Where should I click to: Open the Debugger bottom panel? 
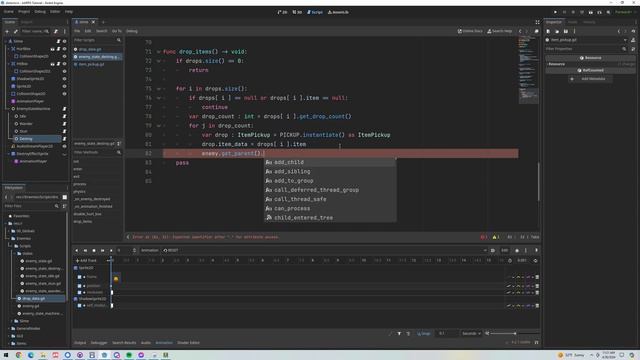pos(99,343)
